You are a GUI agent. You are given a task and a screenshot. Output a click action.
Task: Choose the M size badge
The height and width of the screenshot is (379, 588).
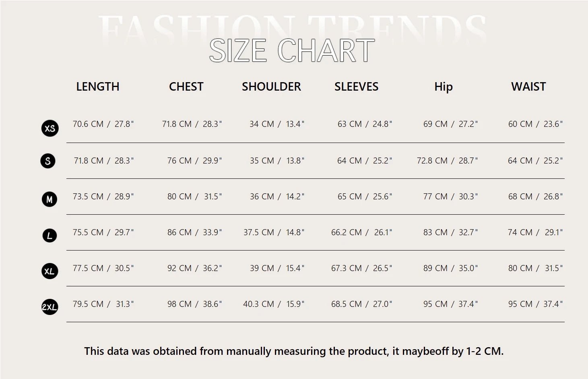click(x=50, y=199)
